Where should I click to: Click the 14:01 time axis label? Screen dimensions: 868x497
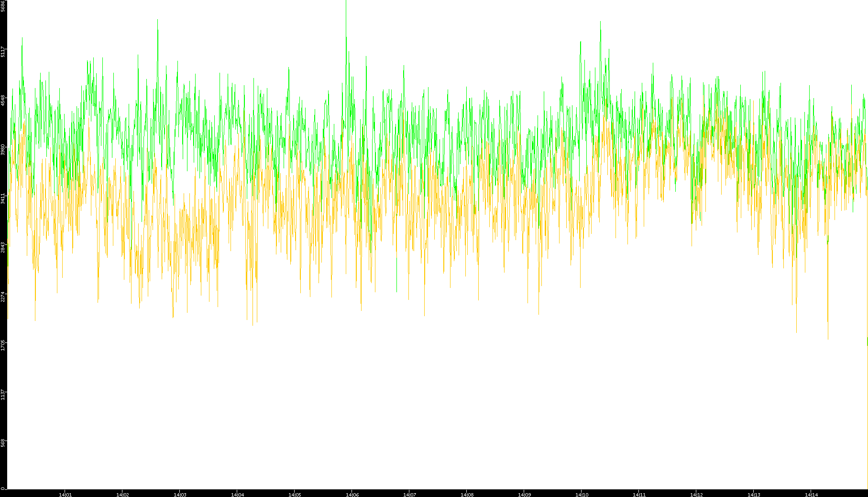pyautogui.click(x=65, y=494)
